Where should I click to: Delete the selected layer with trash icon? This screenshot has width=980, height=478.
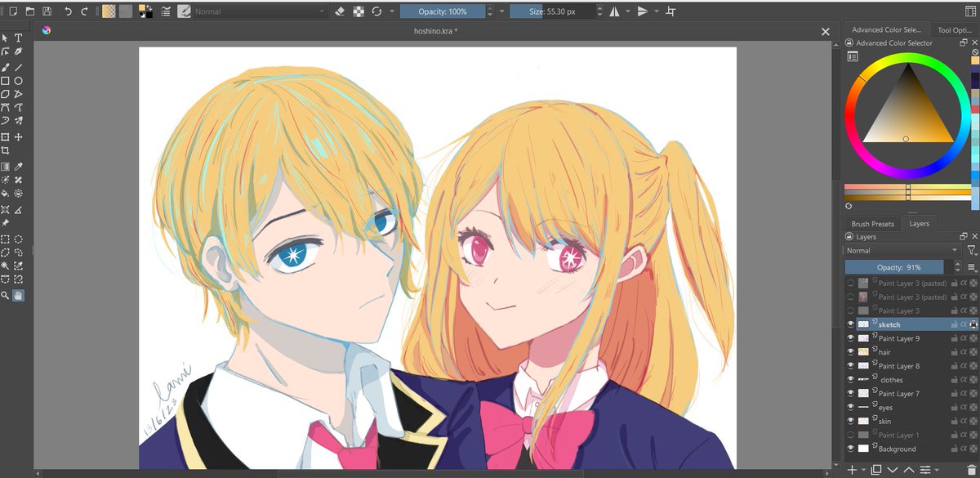(x=970, y=470)
